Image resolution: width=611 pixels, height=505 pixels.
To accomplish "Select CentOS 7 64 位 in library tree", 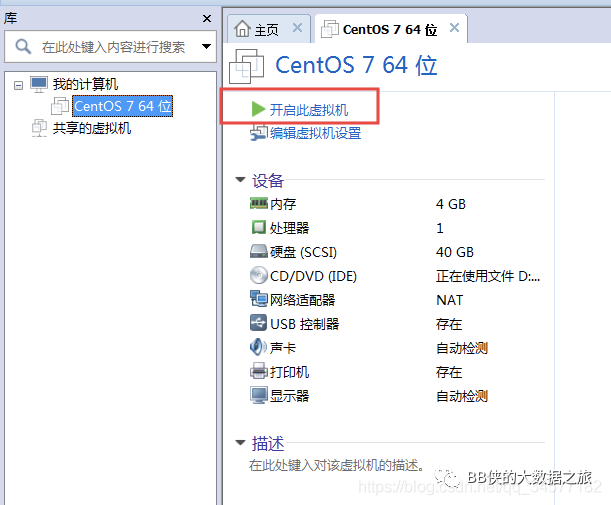I will pyautogui.click(x=122, y=106).
